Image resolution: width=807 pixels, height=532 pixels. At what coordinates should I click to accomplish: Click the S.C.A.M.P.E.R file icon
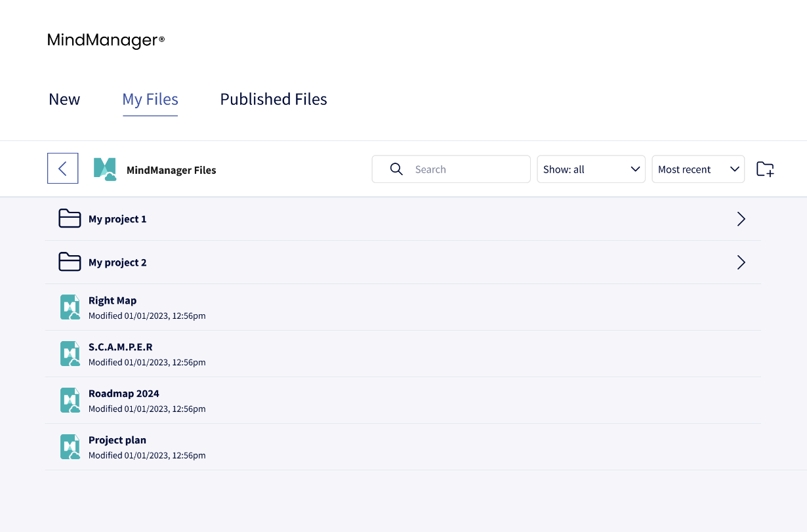(x=70, y=354)
